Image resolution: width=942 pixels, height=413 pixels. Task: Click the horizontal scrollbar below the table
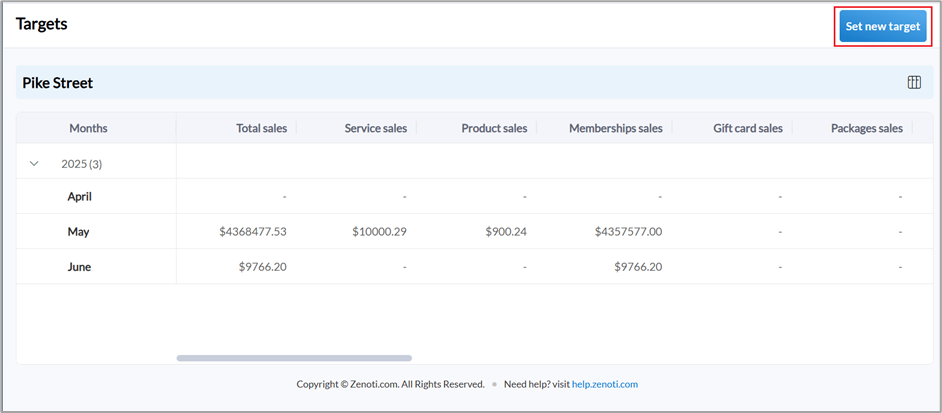294,357
